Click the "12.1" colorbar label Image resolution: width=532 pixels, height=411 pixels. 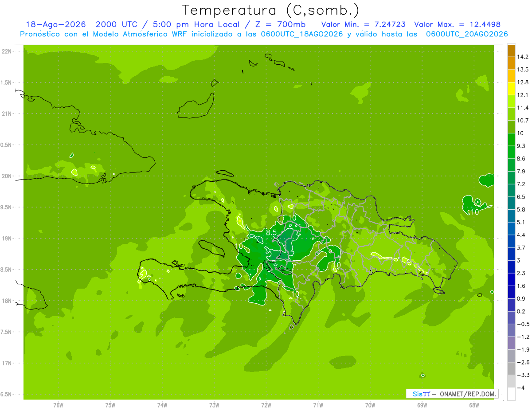point(523,95)
